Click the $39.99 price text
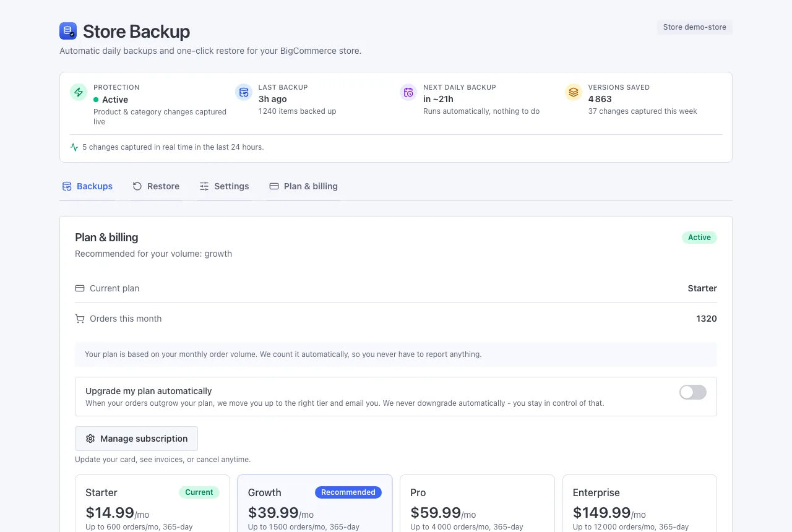This screenshot has width=792, height=532. 273,513
